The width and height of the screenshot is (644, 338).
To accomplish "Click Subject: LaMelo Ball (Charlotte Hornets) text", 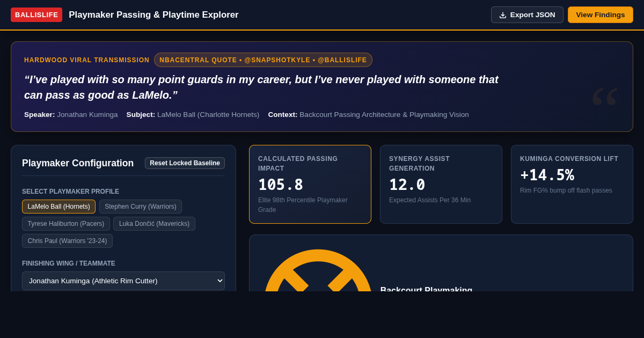I will coord(193,115).
